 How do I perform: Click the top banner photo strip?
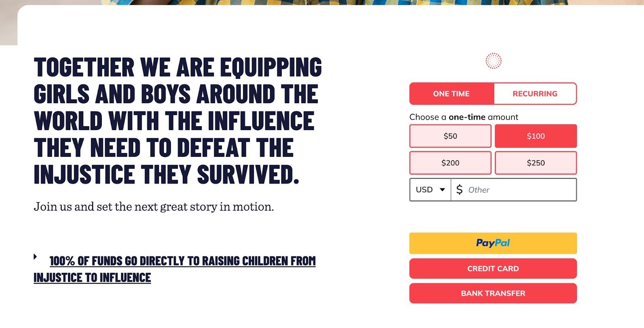pyautogui.click(x=322, y=2)
